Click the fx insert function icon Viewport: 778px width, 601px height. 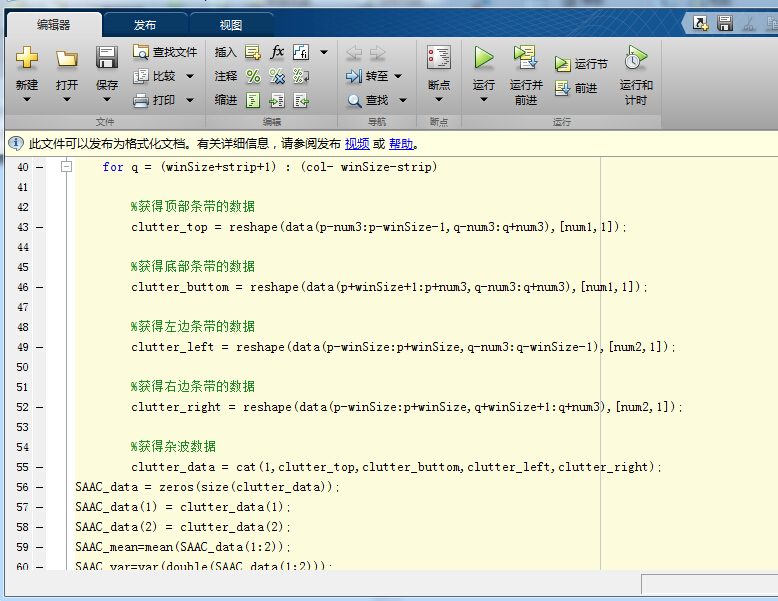point(277,52)
